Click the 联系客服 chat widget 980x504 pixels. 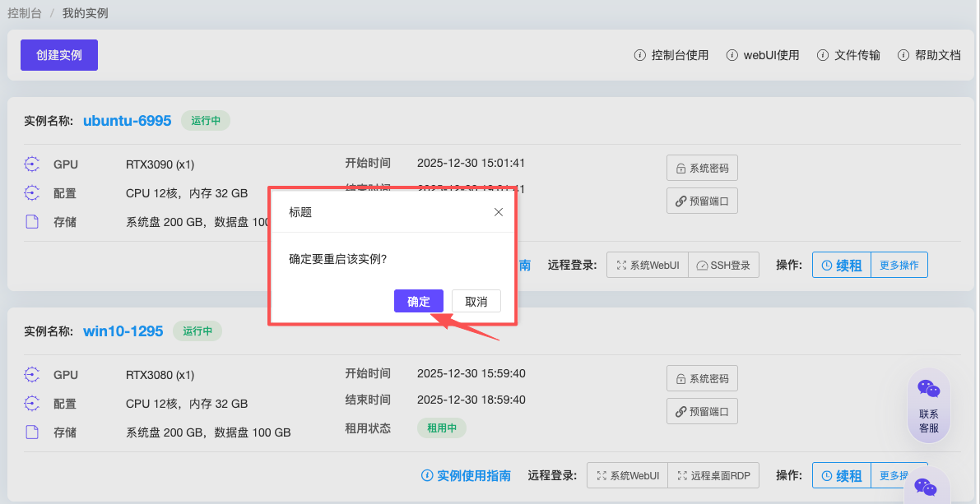tap(928, 405)
